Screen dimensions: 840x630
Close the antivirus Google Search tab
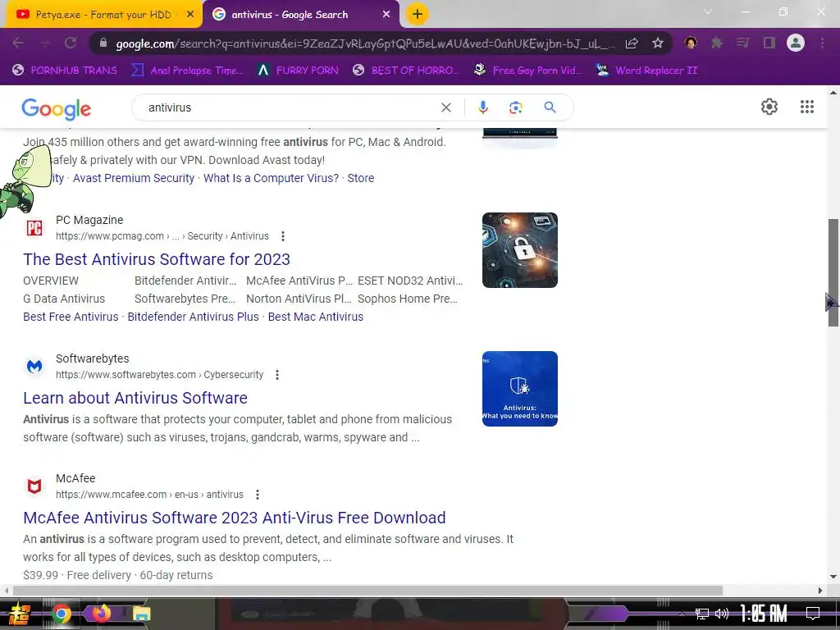pyautogui.click(x=386, y=15)
